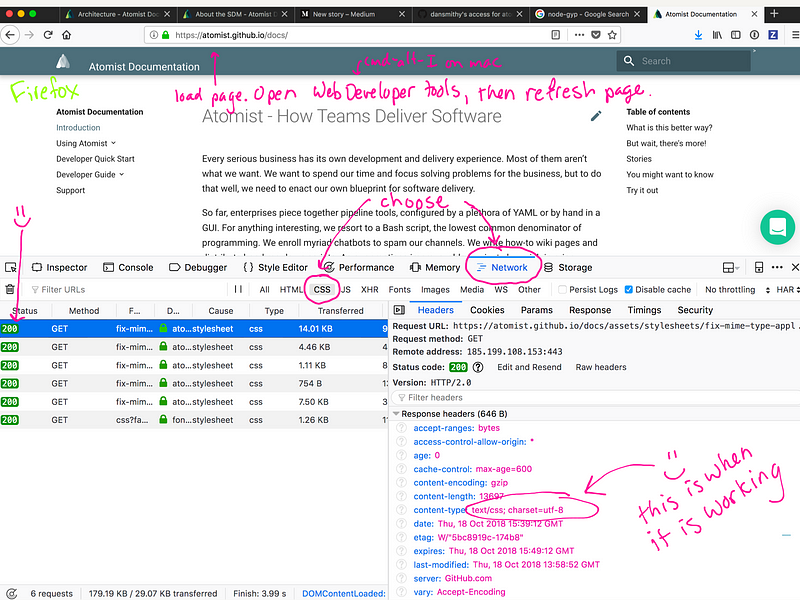This screenshot has height=600, width=800.
Task: Expand Using Atomist nav section
Action: point(86,143)
